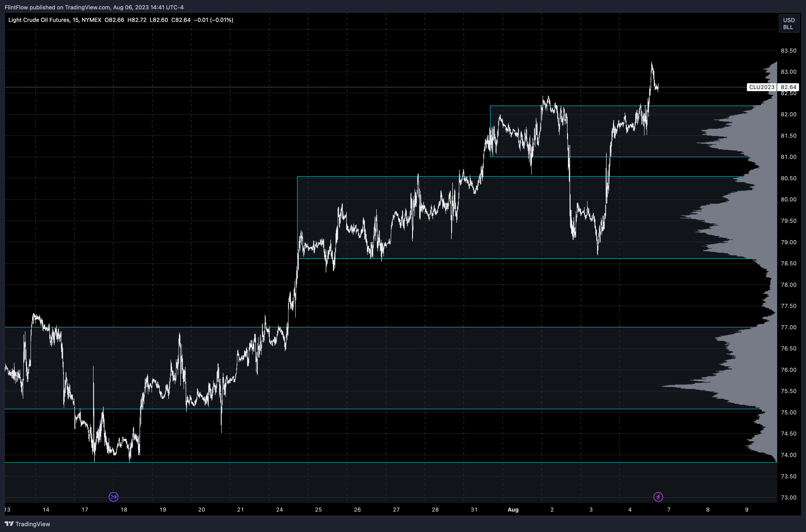Image resolution: width=806 pixels, height=532 pixels.
Task: Click the 2 date label on time axis
Action: (x=552, y=510)
